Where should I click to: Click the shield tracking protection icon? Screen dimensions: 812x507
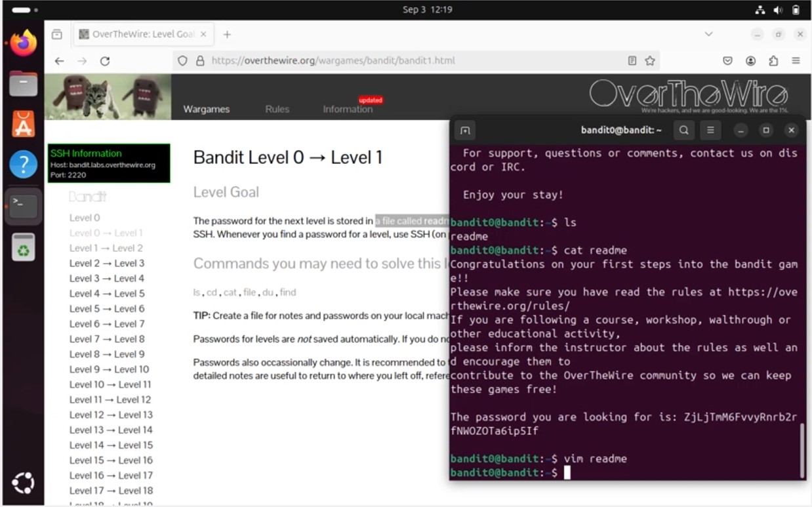tap(183, 61)
